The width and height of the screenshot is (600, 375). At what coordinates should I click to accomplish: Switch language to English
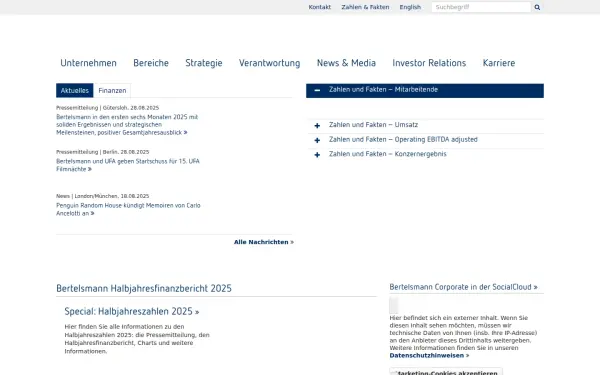pyautogui.click(x=410, y=7)
